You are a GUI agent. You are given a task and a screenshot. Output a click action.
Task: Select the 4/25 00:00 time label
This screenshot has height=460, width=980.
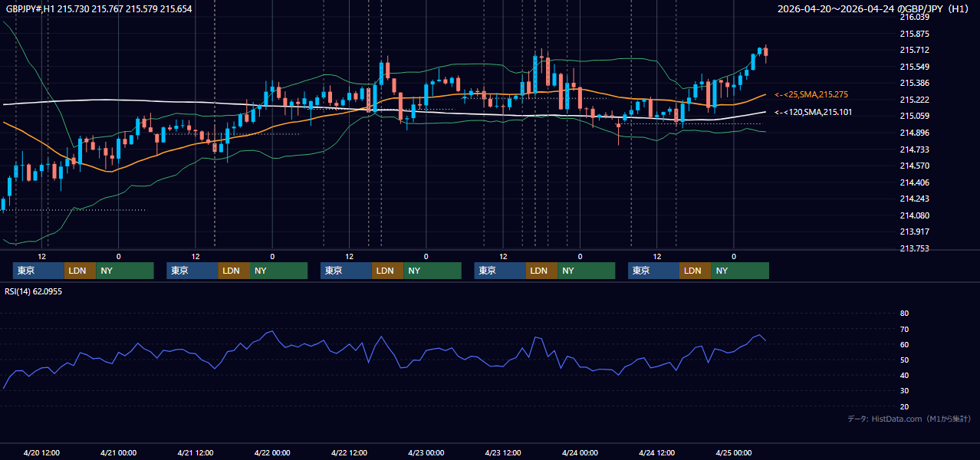coord(733,453)
